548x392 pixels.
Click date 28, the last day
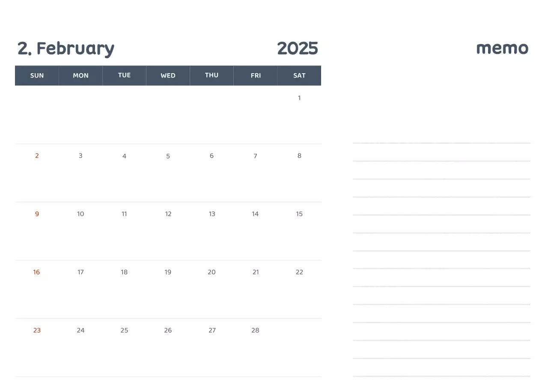(x=255, y=330)
